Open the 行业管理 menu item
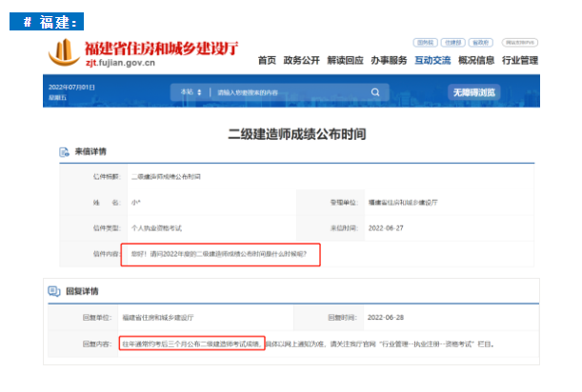This screenshot has height=392, width=582. click(520, 60)
